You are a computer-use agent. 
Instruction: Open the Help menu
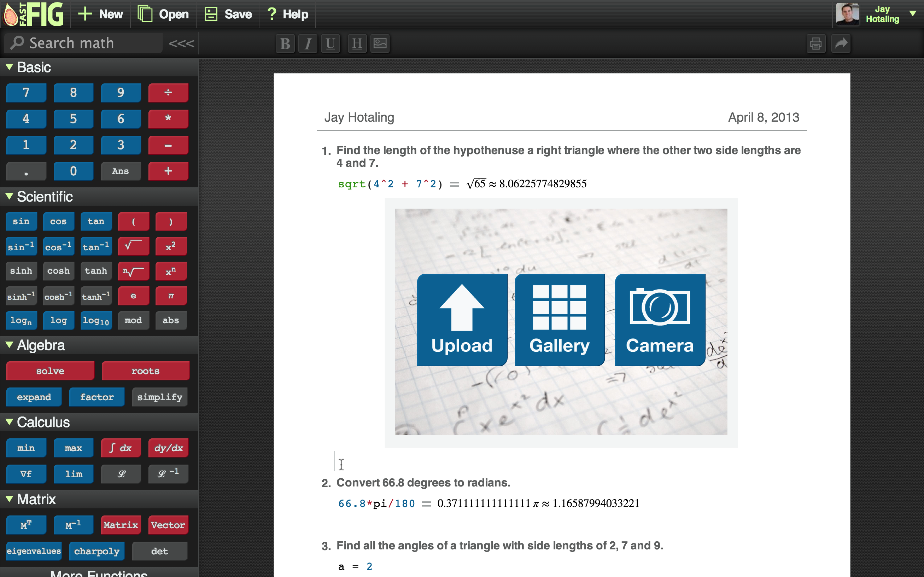tap(288, 14)
